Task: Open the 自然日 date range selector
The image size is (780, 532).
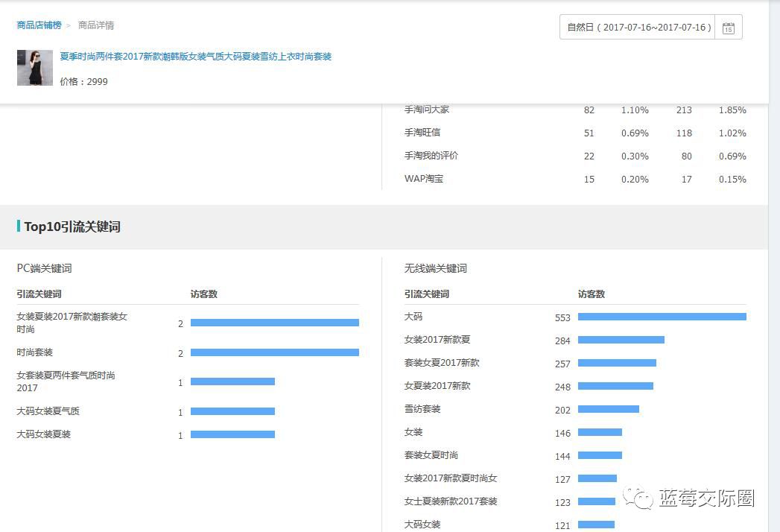Action: (x=637, y=27)
